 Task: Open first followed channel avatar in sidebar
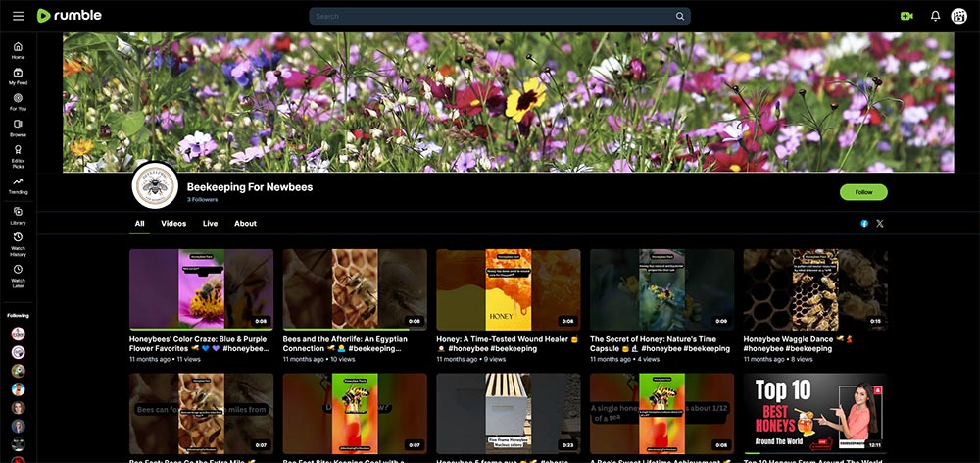18,334
